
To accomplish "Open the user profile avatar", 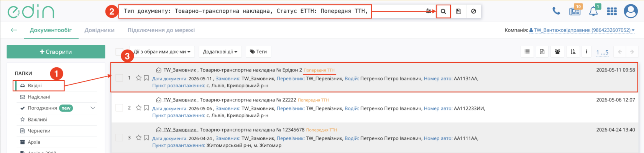I will coord(631,11).
